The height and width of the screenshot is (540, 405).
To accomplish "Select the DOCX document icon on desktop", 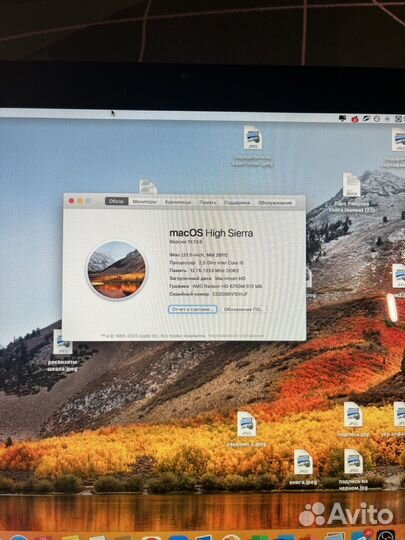I will (351, 192).
